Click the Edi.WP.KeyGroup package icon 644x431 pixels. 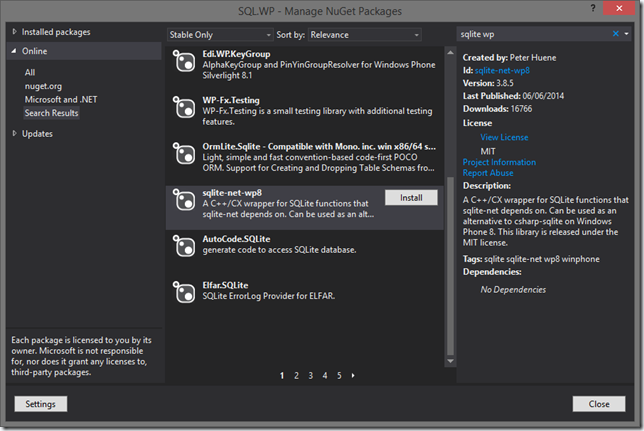point(184,61)
